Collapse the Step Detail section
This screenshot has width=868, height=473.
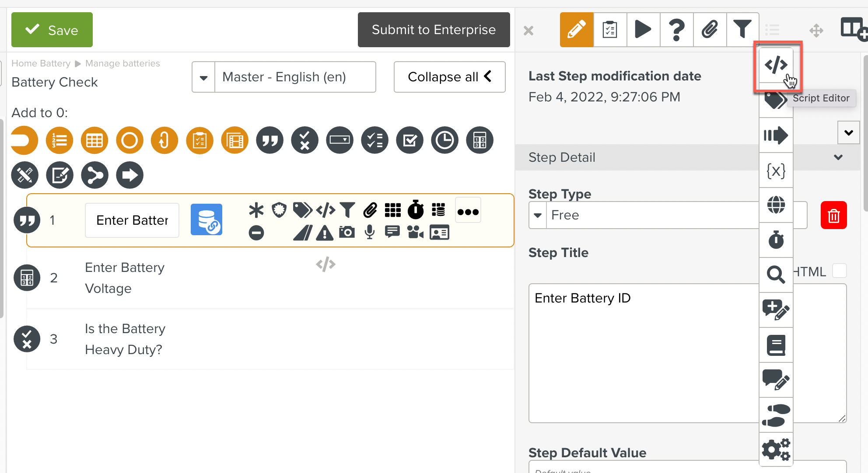(838, 157)
